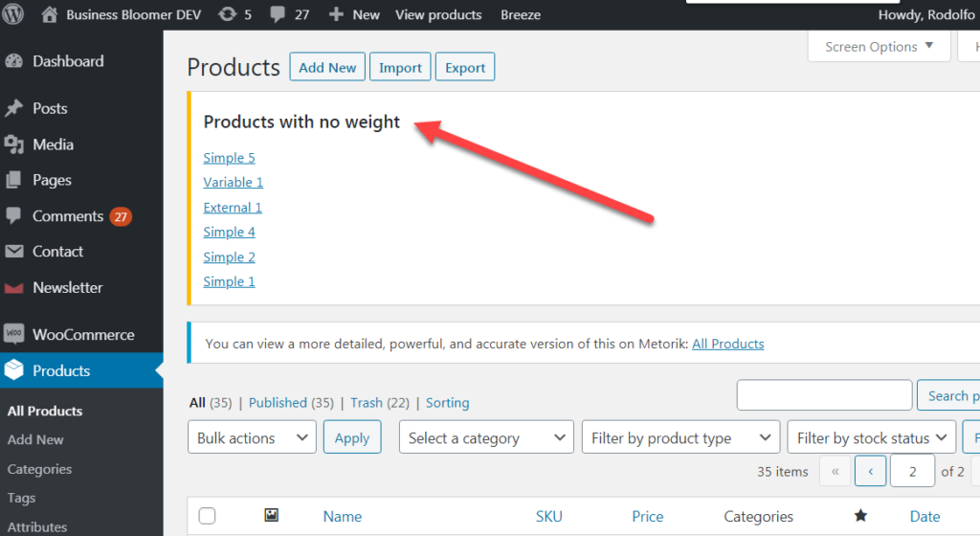The image size is (980, 536).
Task: Open the Select a category dropdown
Action: (x=486, y=437)
